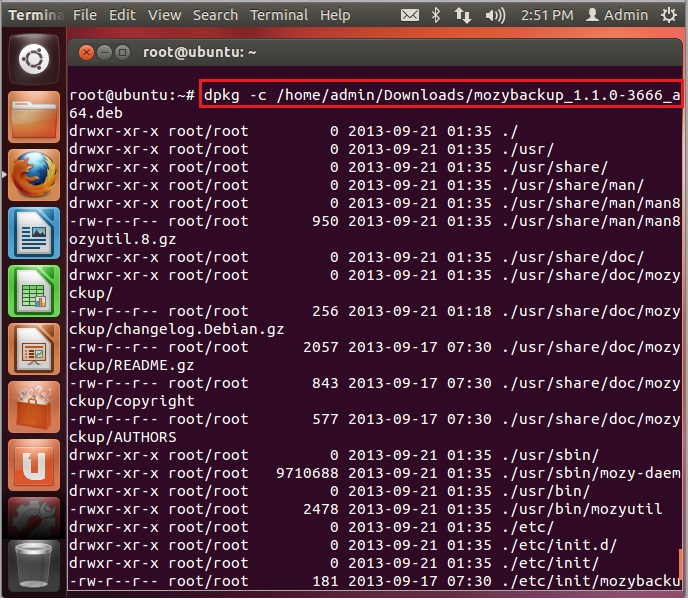Open the power cog session menu
688x600 pixels.
tap(669, 15)
